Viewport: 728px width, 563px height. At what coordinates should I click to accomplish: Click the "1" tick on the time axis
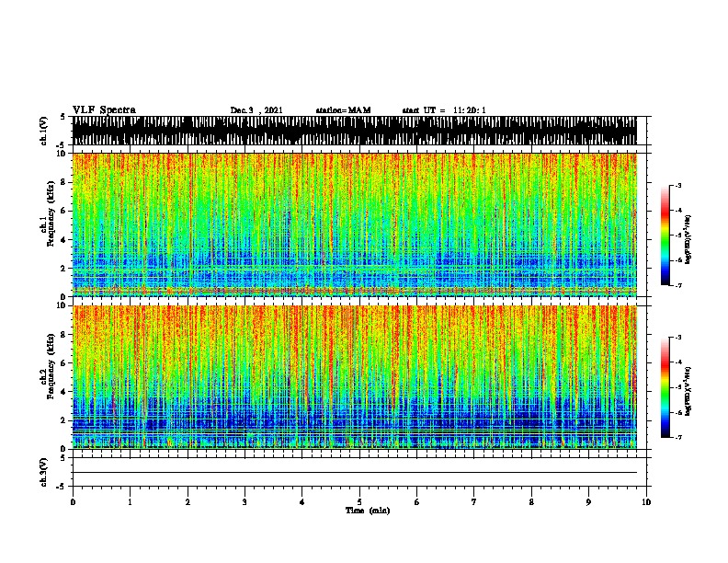130,502
